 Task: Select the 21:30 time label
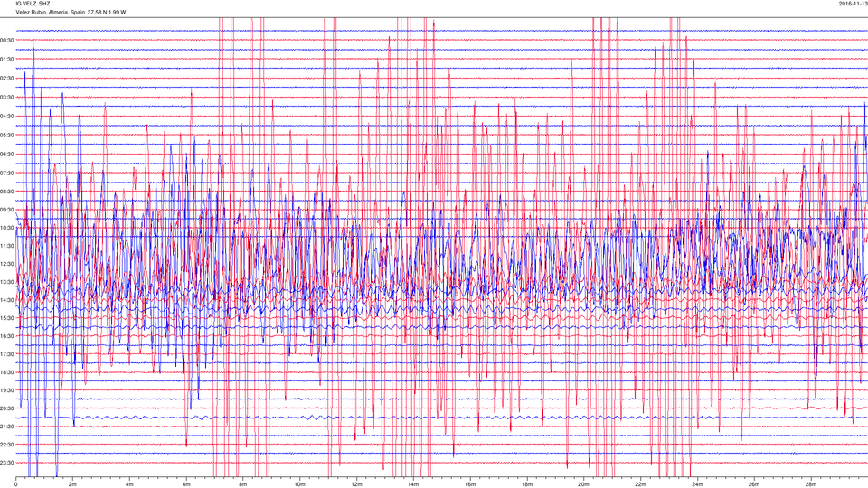coord(6,427)
